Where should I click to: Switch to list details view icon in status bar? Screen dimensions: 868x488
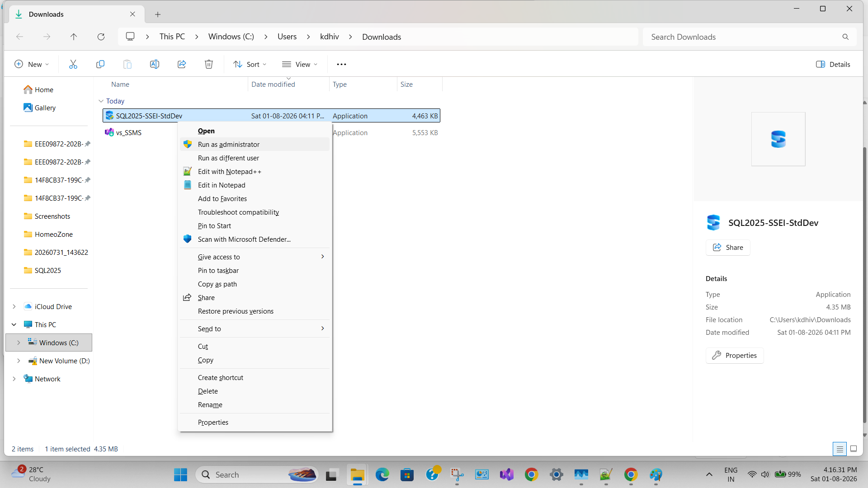(840, 449)
